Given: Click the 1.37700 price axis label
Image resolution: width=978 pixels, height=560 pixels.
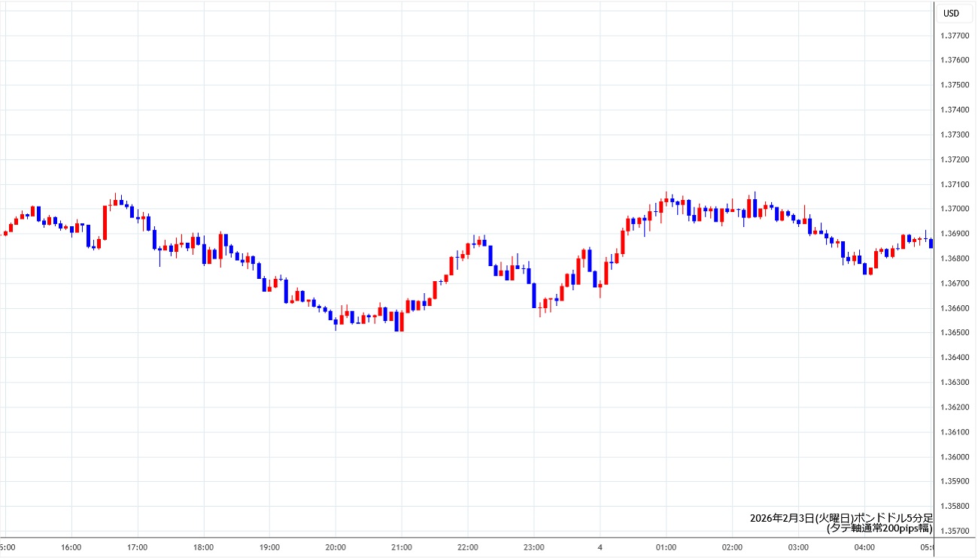Looking at the screenshot, I should (954, 35).
